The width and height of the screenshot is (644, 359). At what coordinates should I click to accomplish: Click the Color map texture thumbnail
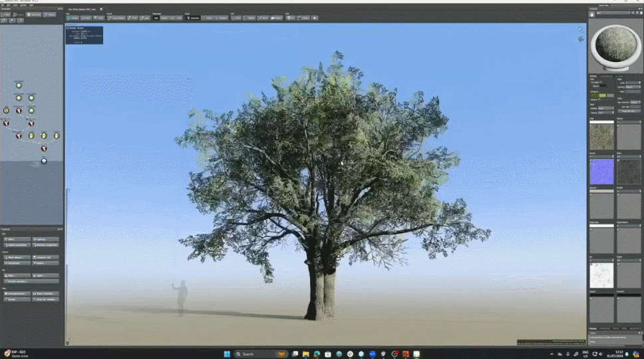601,137
